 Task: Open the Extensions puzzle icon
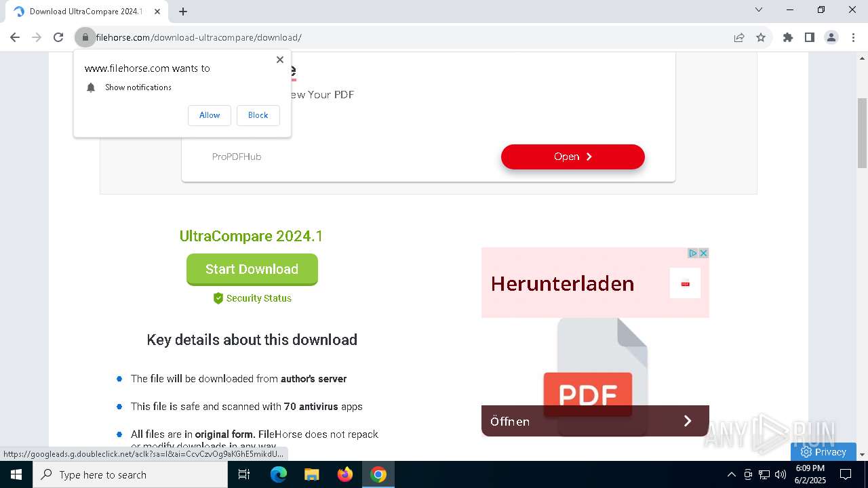tap(788, 37)
